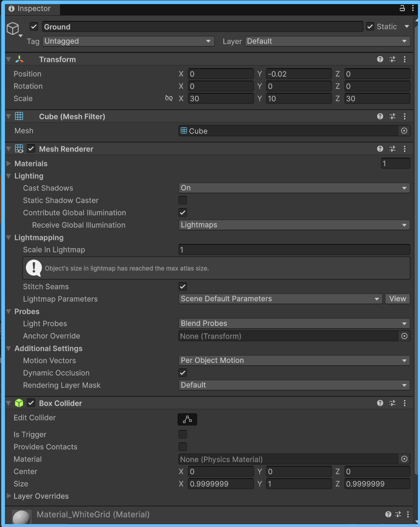
Task: Expand the Layer Overrides foldout
Action: point(9,496)
